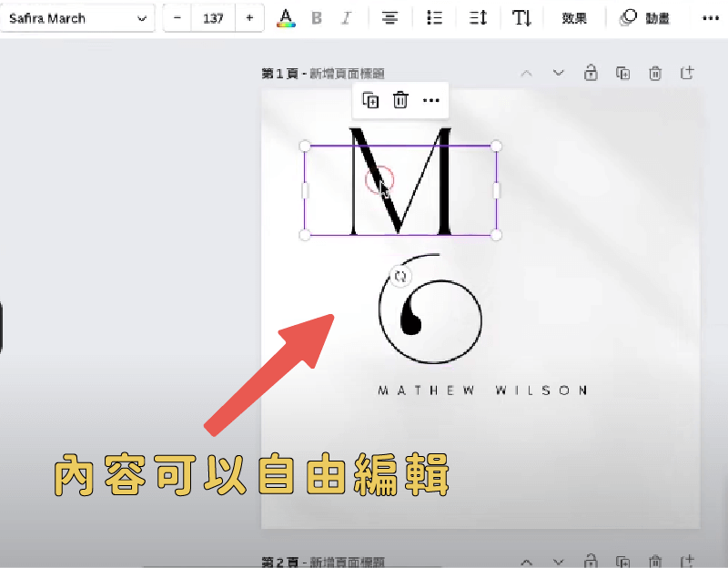Delete page 1
This screenshot has height=568, width=728.
(655, 73)
